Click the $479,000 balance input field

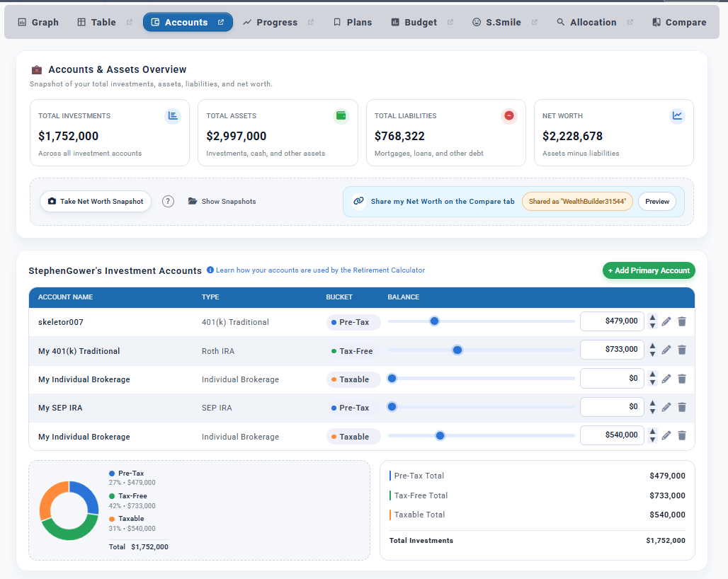(612, 321)
